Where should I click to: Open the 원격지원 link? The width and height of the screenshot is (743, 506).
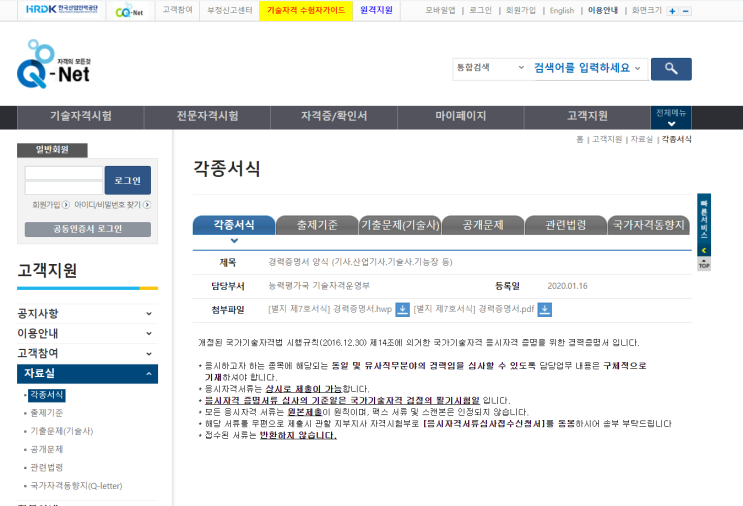pyautogui.click(x=376, y=10)
